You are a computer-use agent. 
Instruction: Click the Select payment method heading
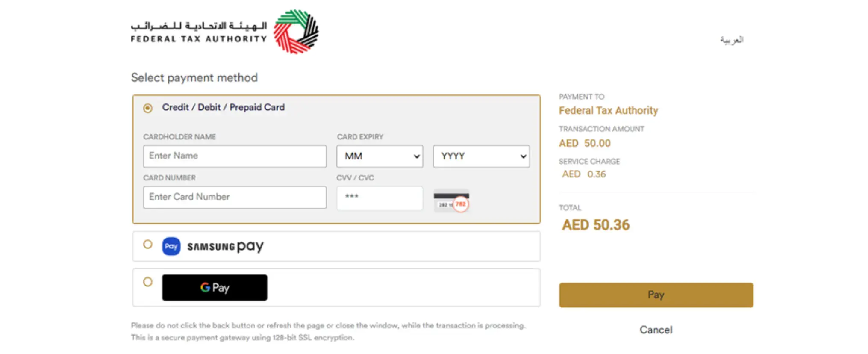pyautogui.click(x=194, y=77)
